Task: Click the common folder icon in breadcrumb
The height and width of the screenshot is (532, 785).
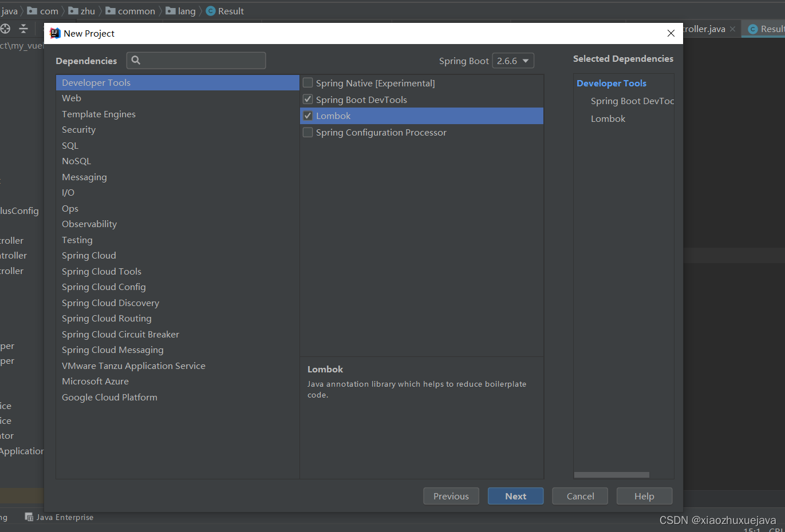Action: pyautogui.click(x=111, y=11)
